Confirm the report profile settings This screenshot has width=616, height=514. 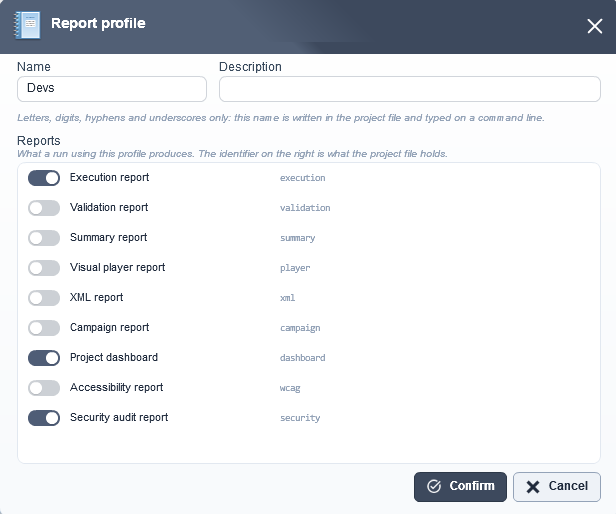[x=460, y=487]
